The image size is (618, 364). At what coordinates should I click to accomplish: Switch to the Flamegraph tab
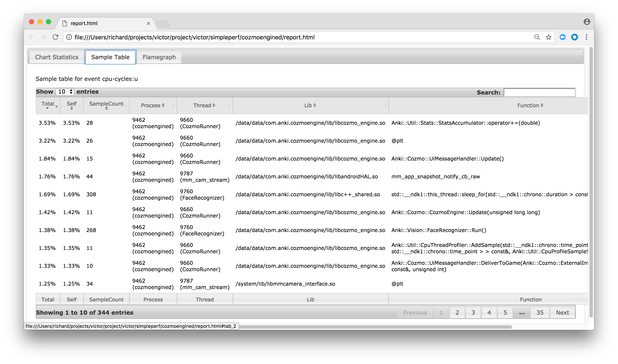click(x=159, y=57)
